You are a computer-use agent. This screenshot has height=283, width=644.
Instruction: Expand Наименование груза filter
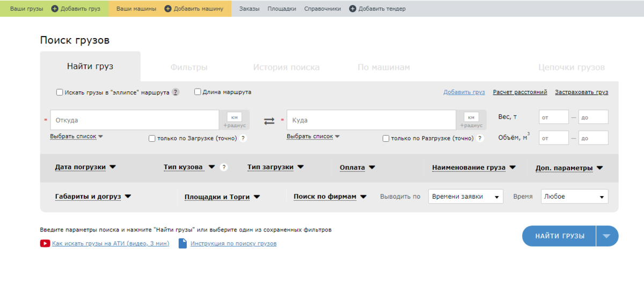click(474, 167)
